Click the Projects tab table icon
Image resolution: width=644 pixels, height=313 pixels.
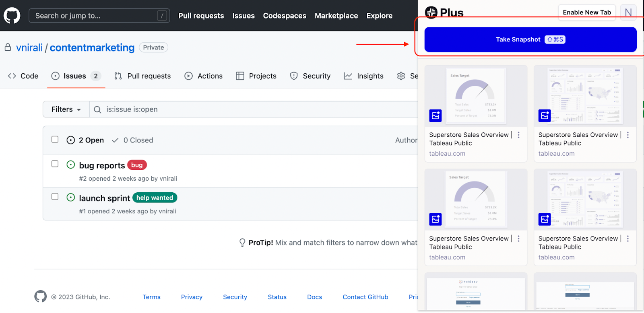[240, 76]
